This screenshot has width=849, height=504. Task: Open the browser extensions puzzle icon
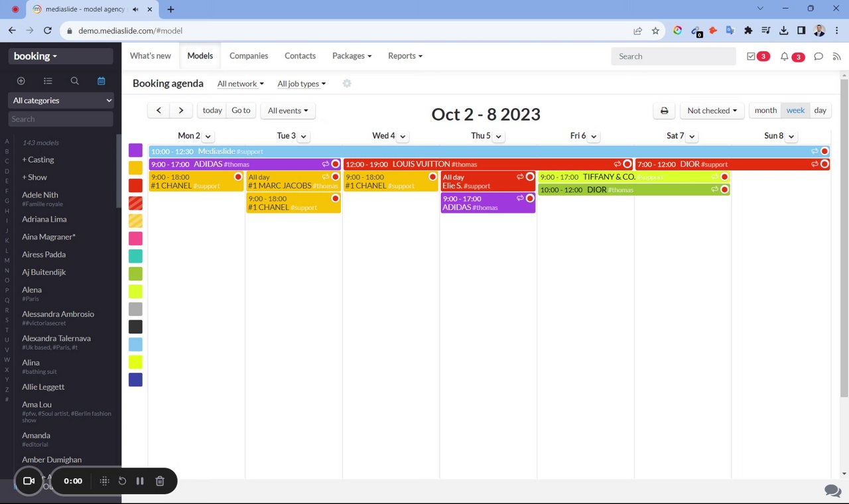point(748,31)
